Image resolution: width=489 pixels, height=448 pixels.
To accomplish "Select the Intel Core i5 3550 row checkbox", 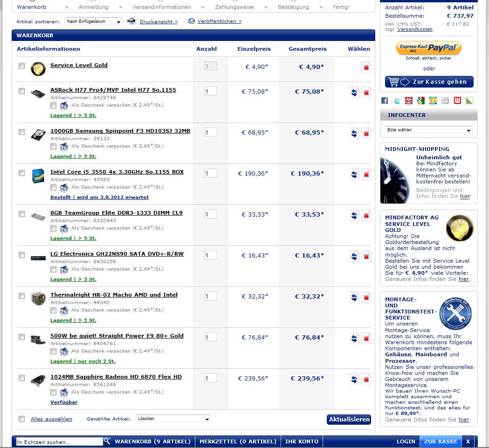I will [x=21, y=173].
